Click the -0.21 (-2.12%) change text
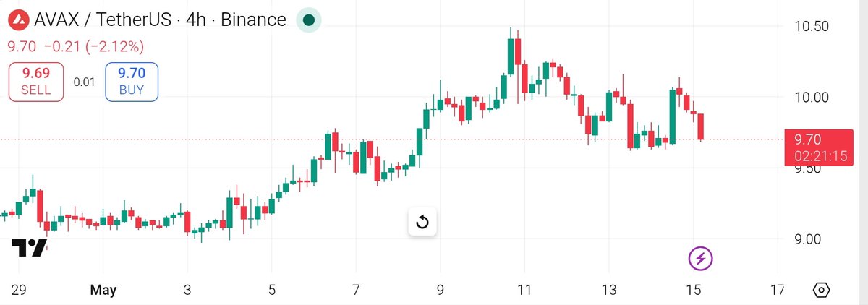 point(93,47)
